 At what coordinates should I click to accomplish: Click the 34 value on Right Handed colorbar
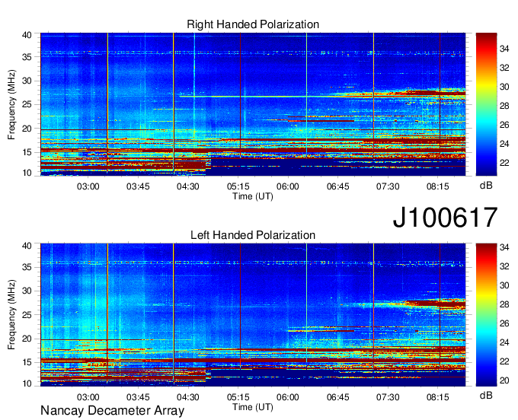click(504, 49)
